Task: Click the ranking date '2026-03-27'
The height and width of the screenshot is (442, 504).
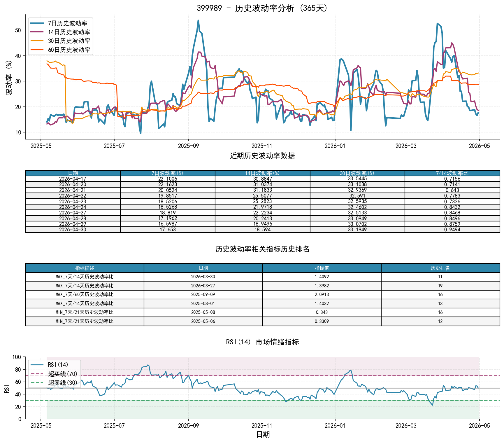Action: coord(203,286)
